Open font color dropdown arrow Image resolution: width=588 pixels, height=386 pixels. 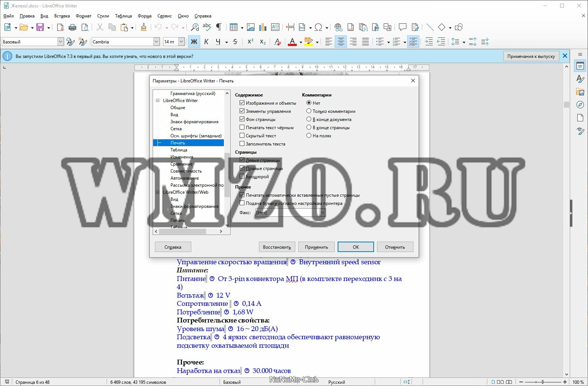301,42
